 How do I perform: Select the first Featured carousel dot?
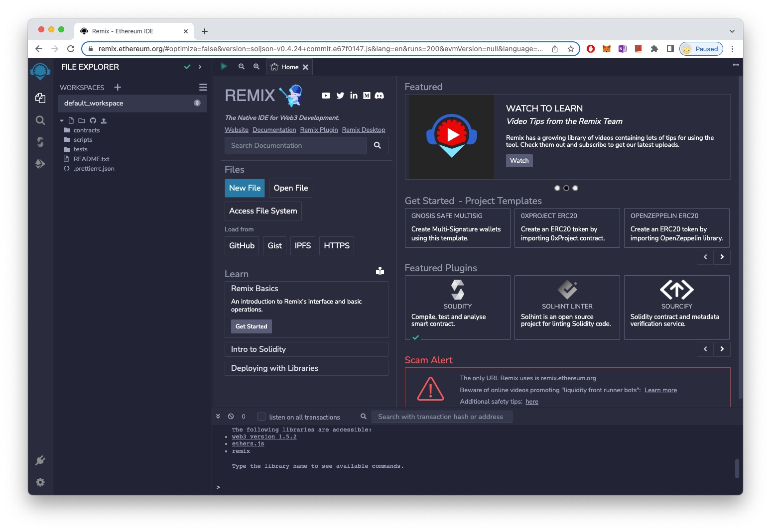point(557,188)
